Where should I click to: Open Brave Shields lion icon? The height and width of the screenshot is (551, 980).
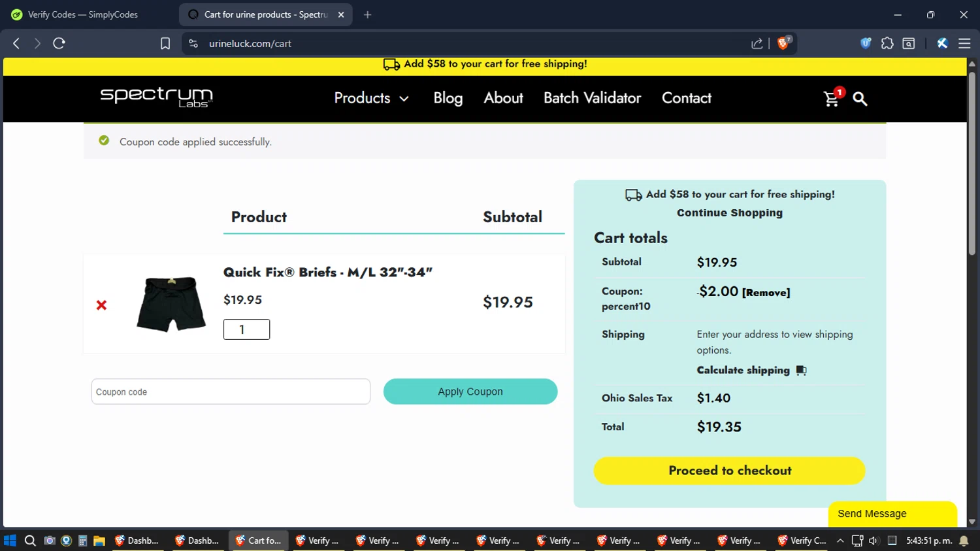click(x=783, y=43)
